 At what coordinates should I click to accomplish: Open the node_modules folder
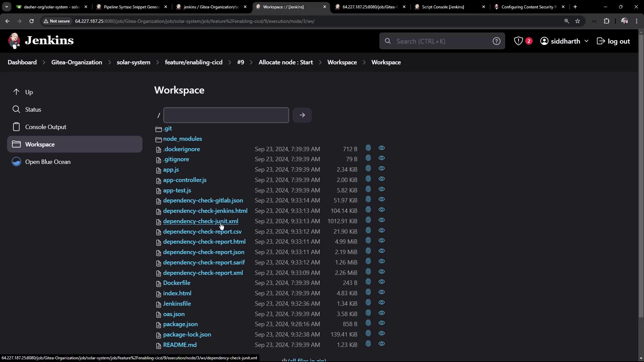click(x=182, y=139)
